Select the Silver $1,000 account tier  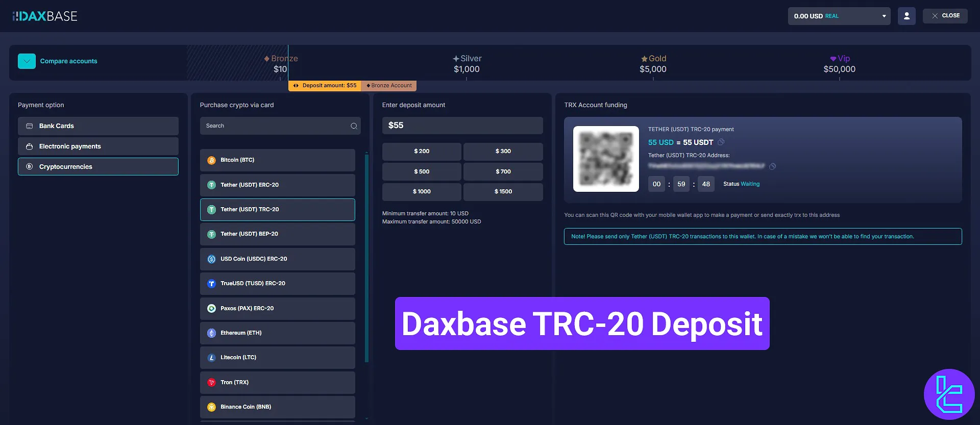click(x=467, y=64)
